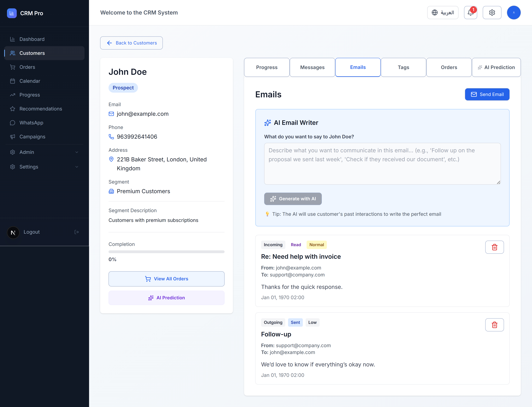The width and height of the screenshot is (532, 407).
Task: Click the Prospect status badge
Action: 123,88
